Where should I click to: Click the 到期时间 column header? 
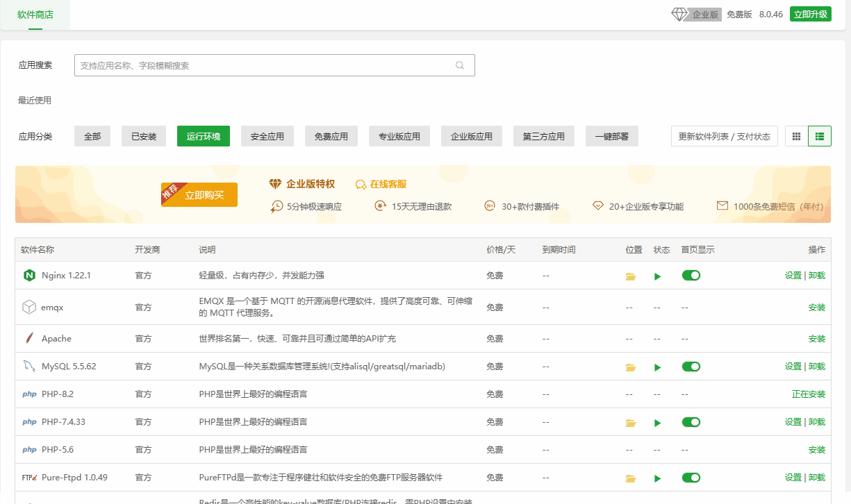(x=559, y=250)
